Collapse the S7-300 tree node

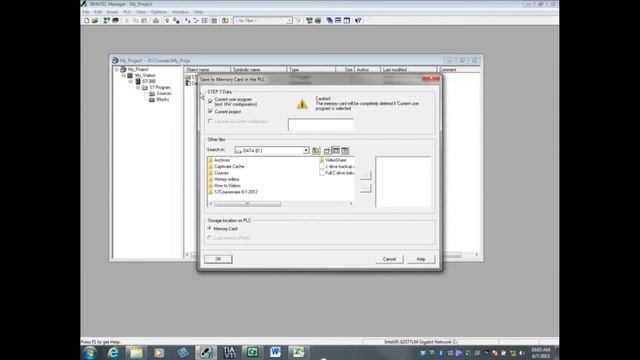click(131, 82)
